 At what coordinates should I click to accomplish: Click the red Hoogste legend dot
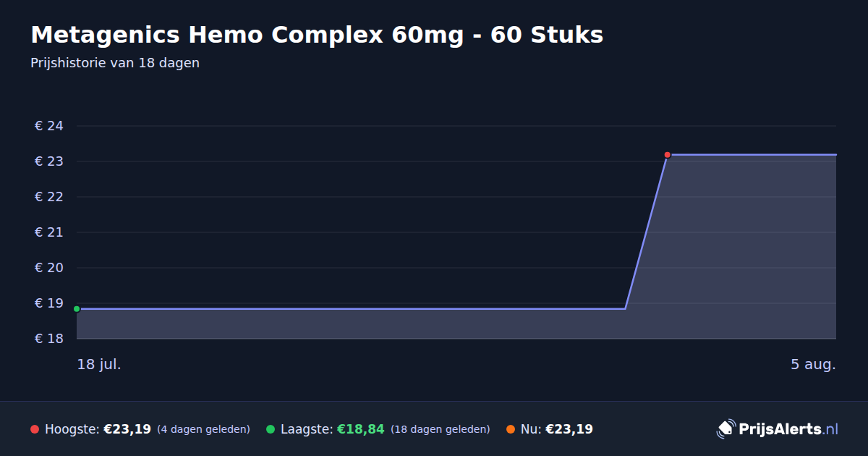coord(35,429)
